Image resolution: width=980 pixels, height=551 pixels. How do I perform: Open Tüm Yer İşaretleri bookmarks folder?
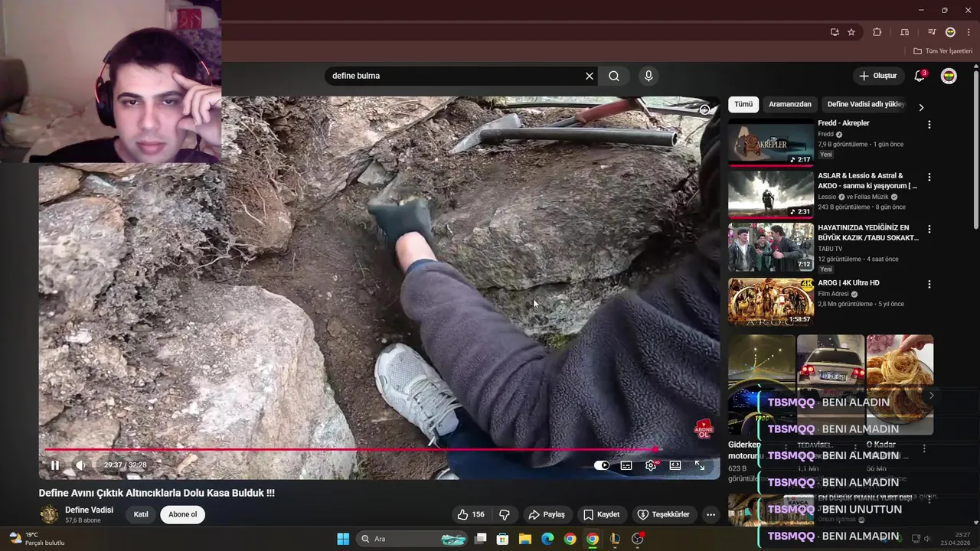(942, 51)
